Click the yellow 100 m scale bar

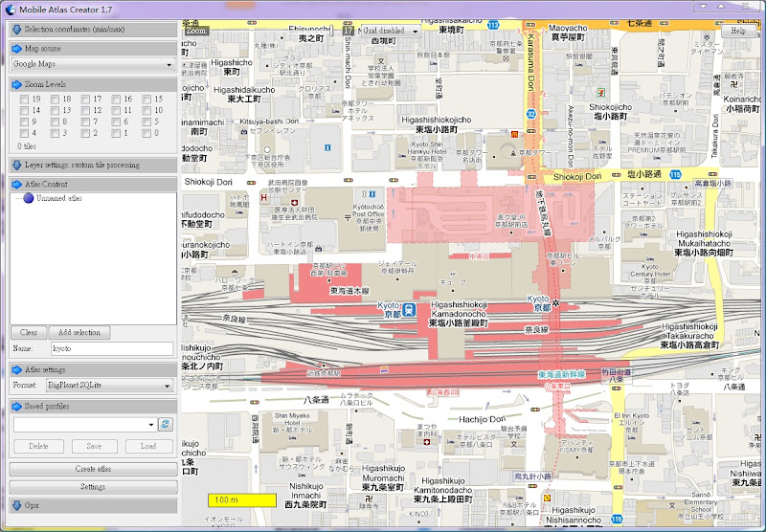coord(242,500)
